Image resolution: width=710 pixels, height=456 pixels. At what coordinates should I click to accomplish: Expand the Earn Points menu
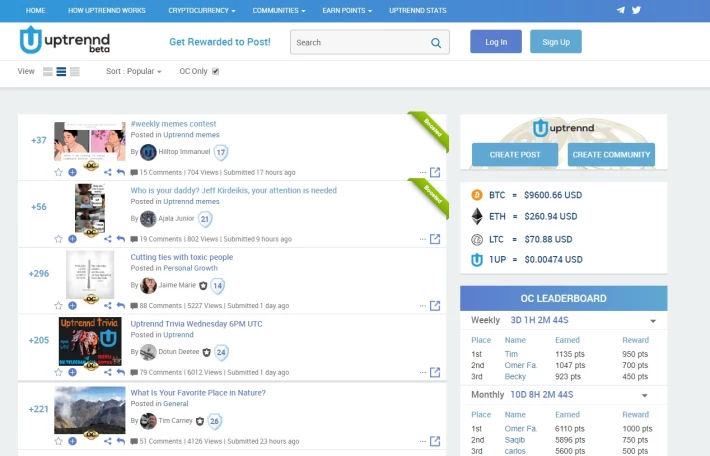tap(347, 10)
